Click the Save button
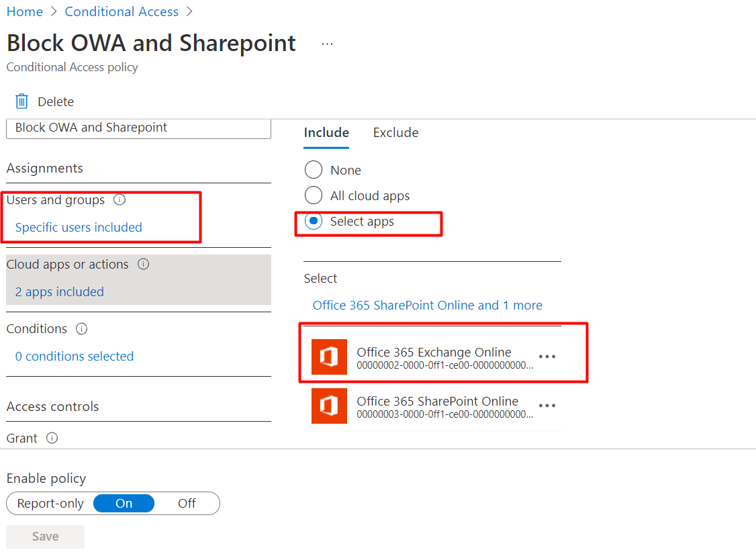 point(46,537)
